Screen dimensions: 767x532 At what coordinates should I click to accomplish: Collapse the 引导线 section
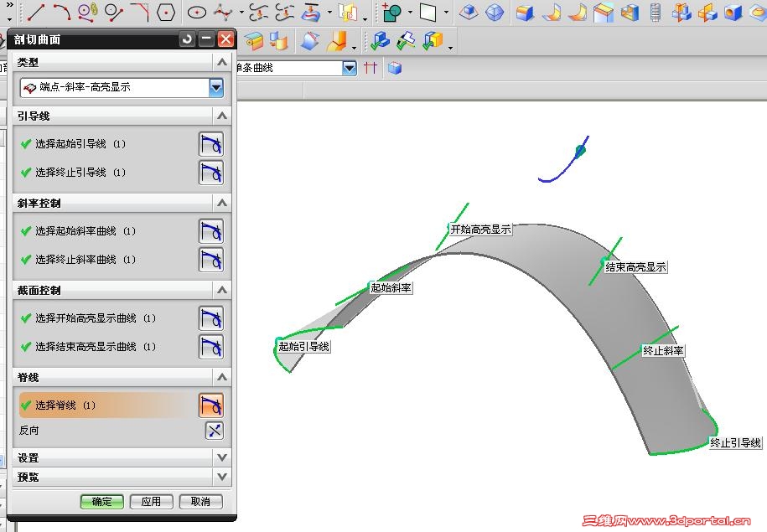(221, 116)
